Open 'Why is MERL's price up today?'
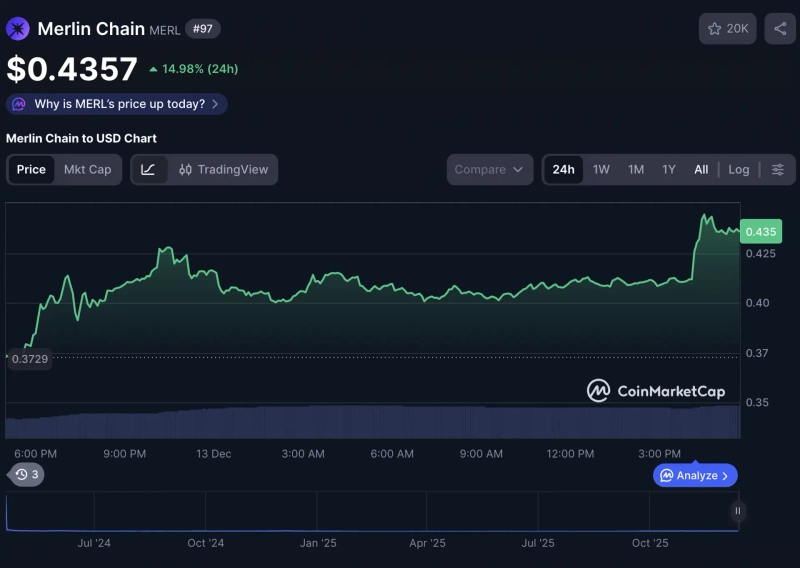The height and width of the screenshot is (568, 800). (117, 104)
